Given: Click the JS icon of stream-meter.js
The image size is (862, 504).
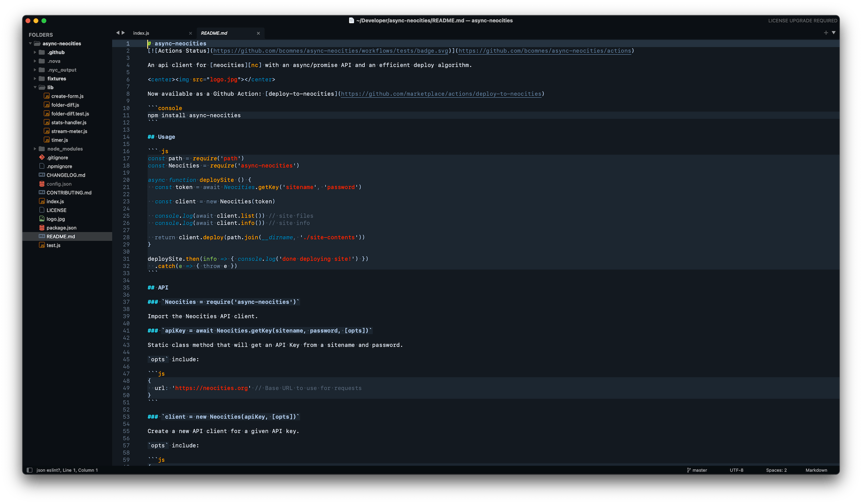Looking at the screenshot, I should tap(47, 131).
